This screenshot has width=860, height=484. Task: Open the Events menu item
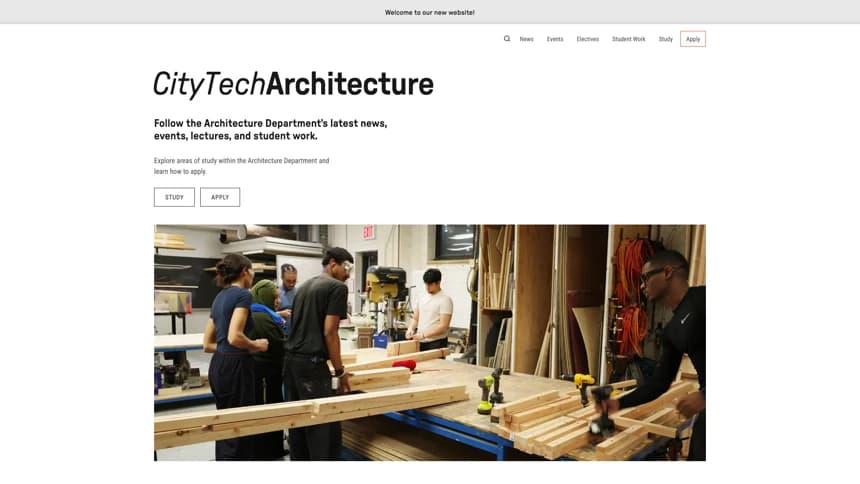click(555, 40)
